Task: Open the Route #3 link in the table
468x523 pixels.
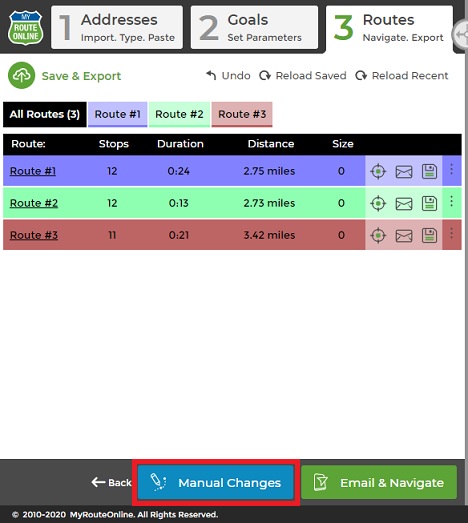Action: pos(34,235)
